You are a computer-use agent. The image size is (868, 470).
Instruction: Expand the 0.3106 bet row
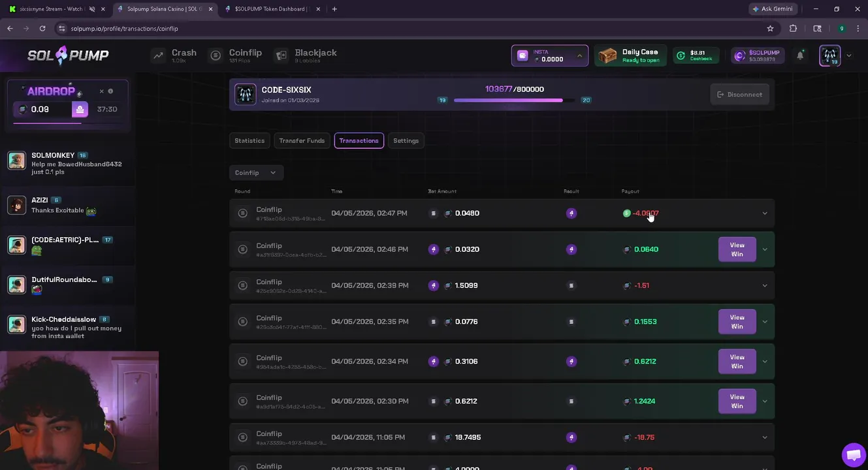765,362
